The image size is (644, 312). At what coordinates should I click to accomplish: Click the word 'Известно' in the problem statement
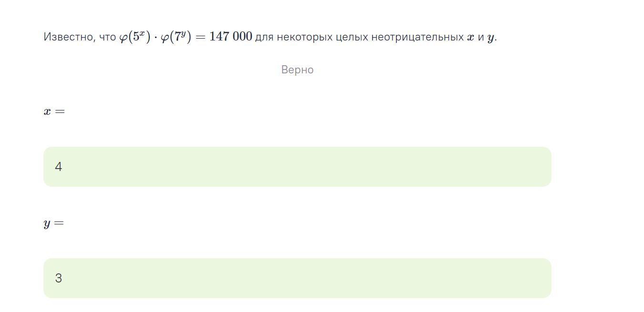coord(69,37)
